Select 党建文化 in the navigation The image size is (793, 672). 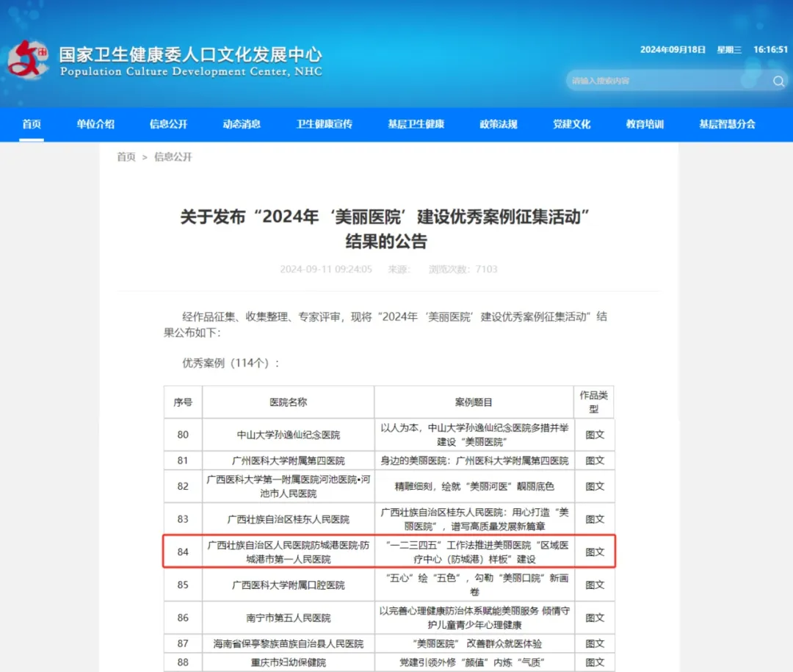[x=572, y=124]
